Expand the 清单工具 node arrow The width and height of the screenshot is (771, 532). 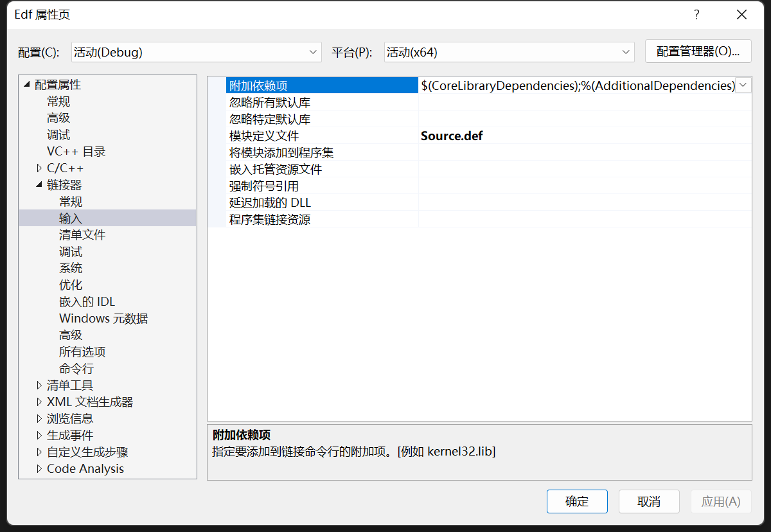39,386
